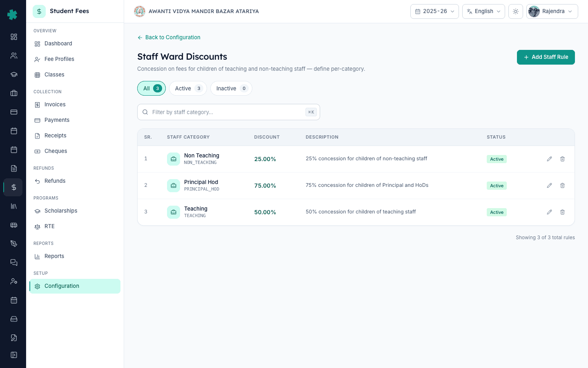
Task: Edit the Teaching discount rule
Action: click(549, 212)
